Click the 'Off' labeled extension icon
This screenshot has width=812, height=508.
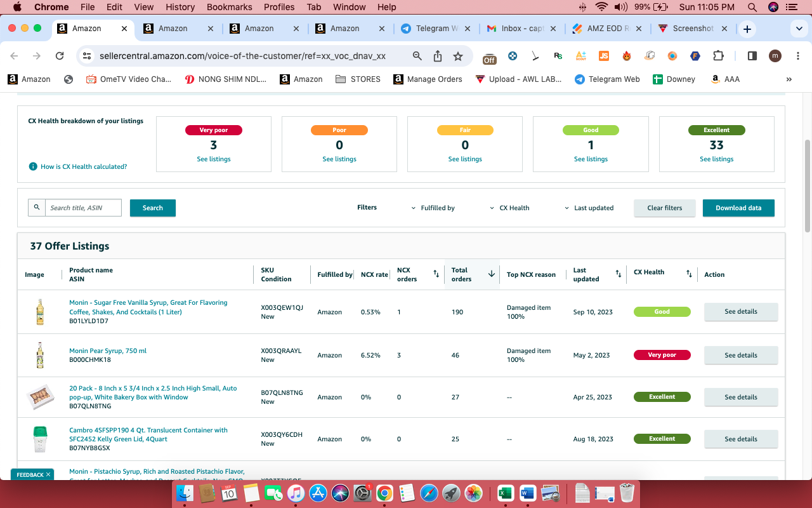pyautogui.click(x=489, y=58)
